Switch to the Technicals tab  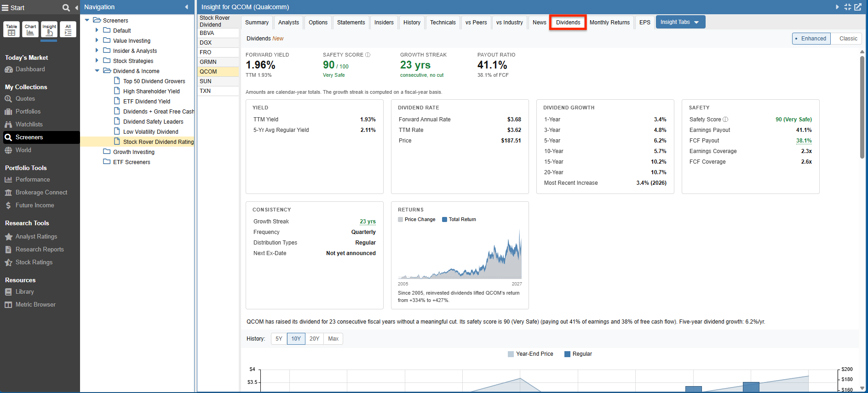[443, 23]
